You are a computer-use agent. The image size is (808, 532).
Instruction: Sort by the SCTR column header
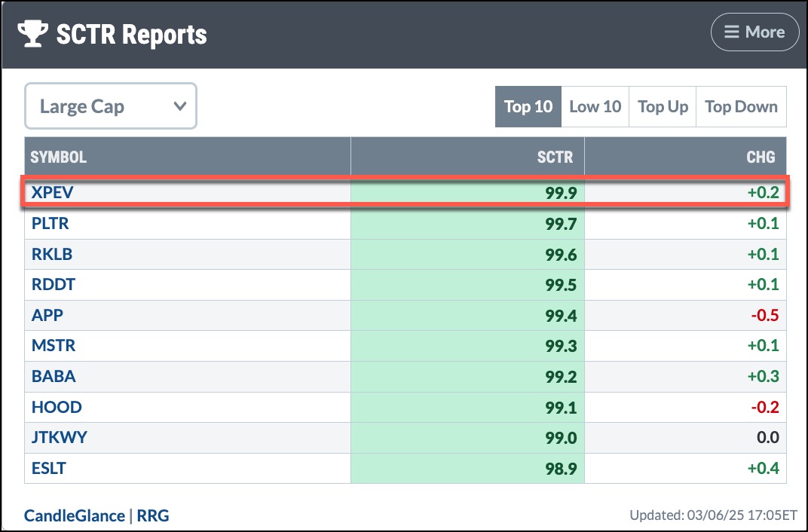pos(555,157)
